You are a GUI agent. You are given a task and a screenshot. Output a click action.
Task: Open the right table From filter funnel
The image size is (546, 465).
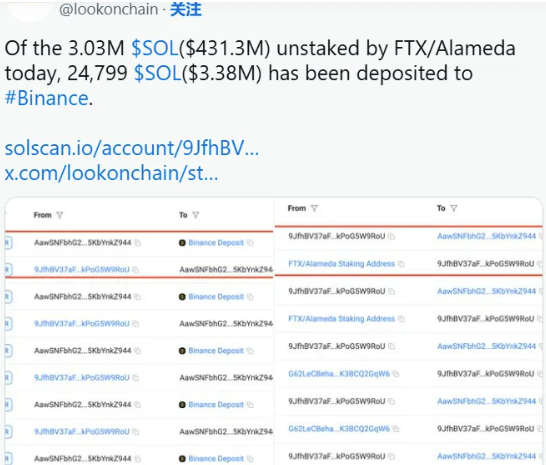click(x=314, y=208)
